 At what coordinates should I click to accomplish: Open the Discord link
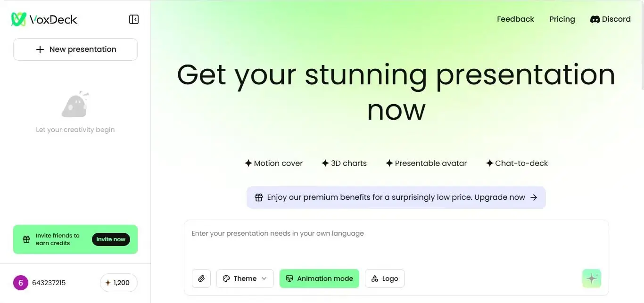coord(611,19)
